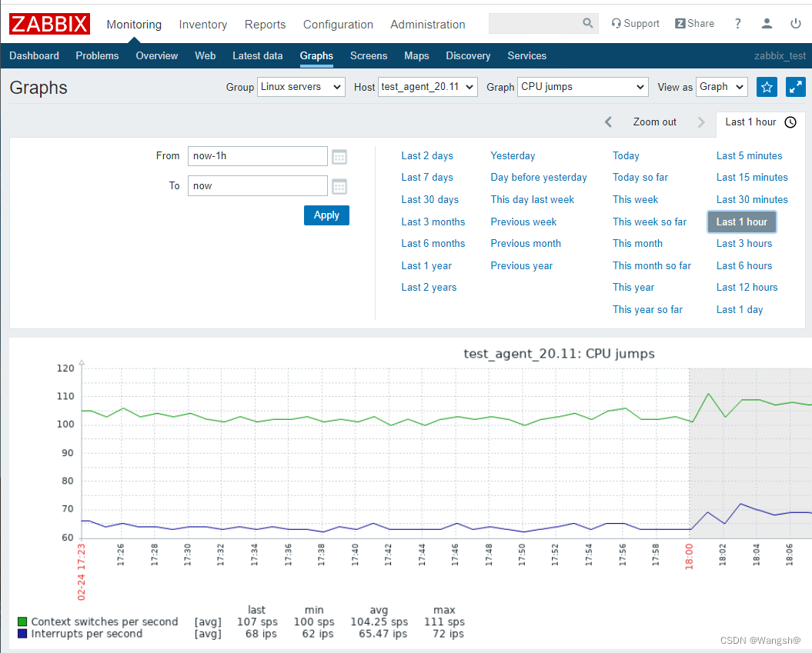
Task: Open help question mark icon
Action: [x=737, y=23]
